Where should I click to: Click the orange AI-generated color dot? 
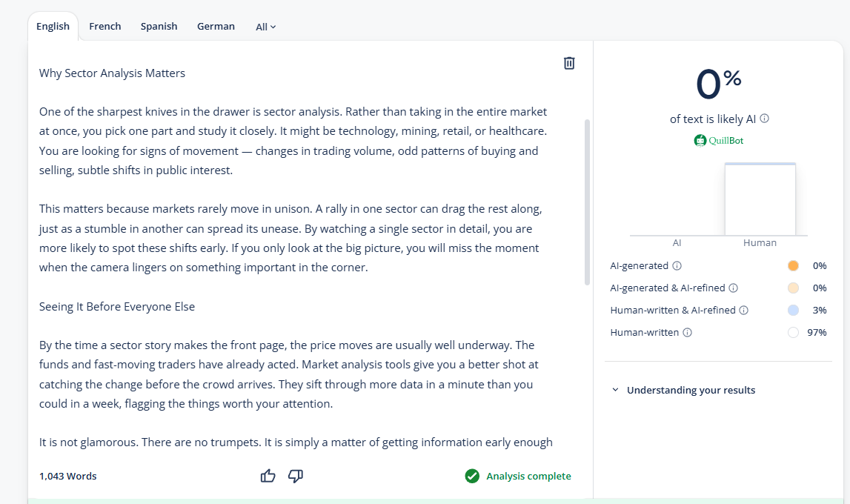(x=793, y=265)
